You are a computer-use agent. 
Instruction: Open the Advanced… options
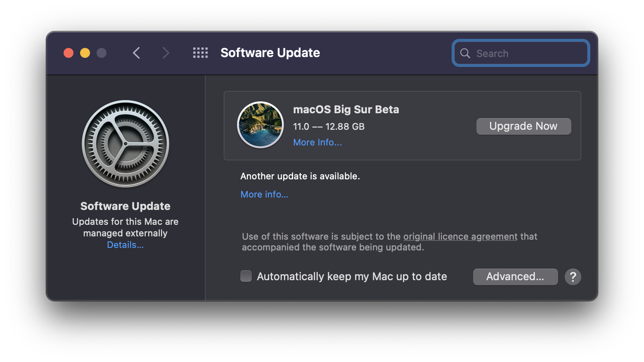tap(515, 277)
